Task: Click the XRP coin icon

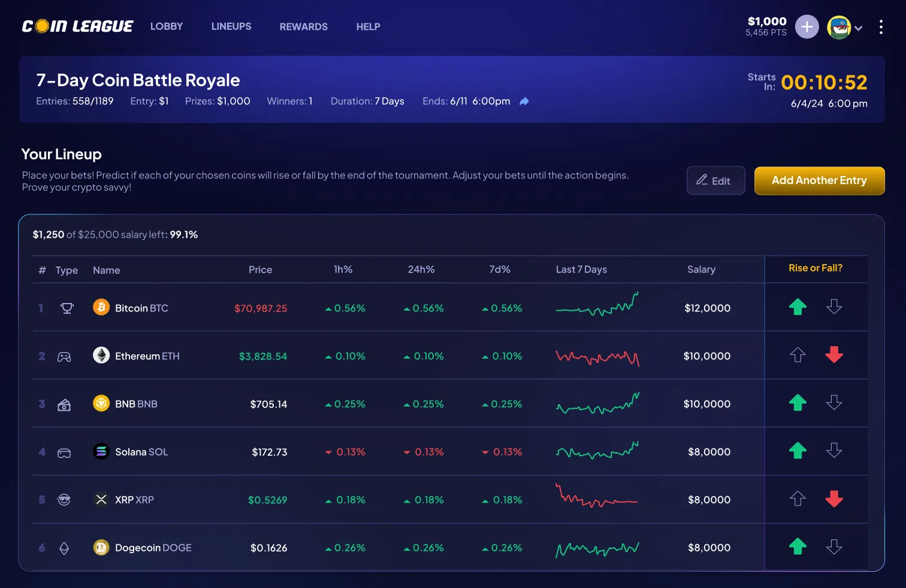Action: 101,499
